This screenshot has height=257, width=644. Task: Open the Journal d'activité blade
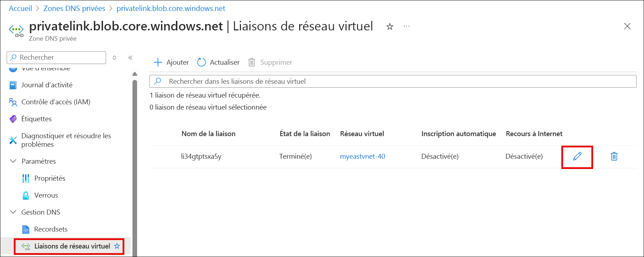point(47,85)
